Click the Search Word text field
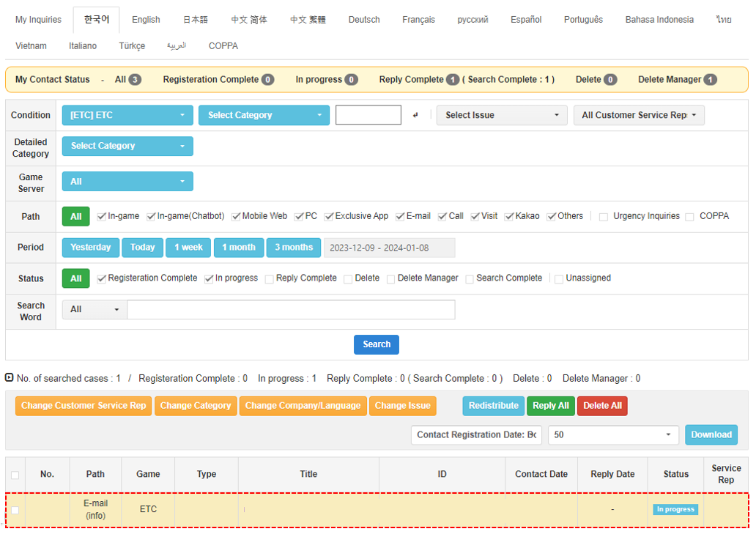 pos(291,309)
